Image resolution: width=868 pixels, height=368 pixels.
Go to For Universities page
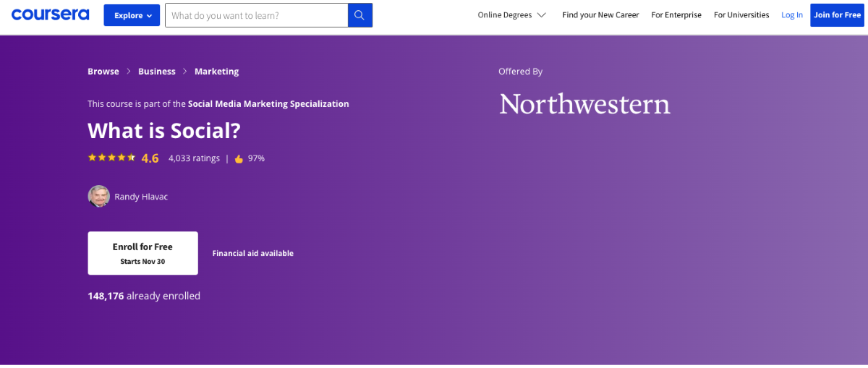pyautogui.click(x=741, y=15)
